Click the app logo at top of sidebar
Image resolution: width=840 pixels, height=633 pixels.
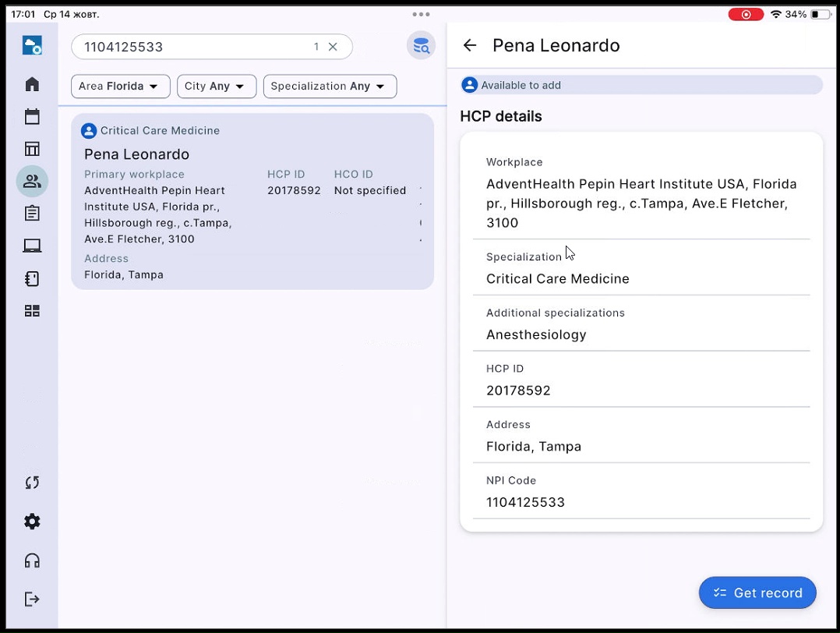pos(32,45)
